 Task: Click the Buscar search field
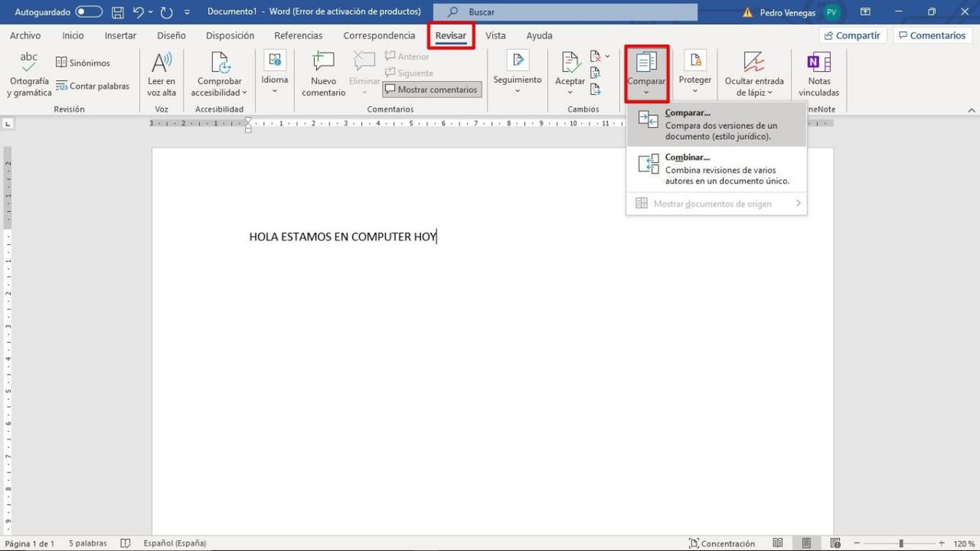click(x=565, y=12)
